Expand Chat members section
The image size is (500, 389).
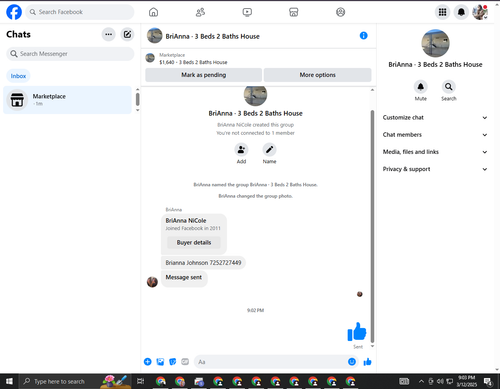[435, 135]
